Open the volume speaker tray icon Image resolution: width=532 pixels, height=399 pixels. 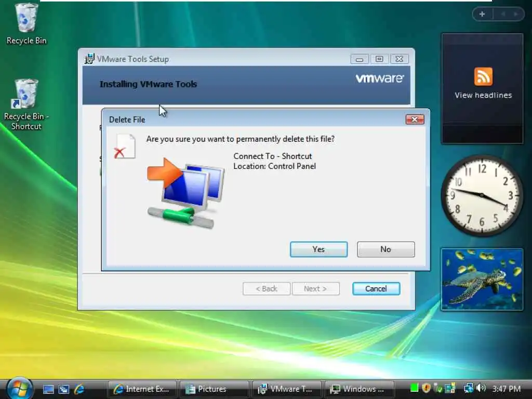pyautogui.click(x=481, y=388)
